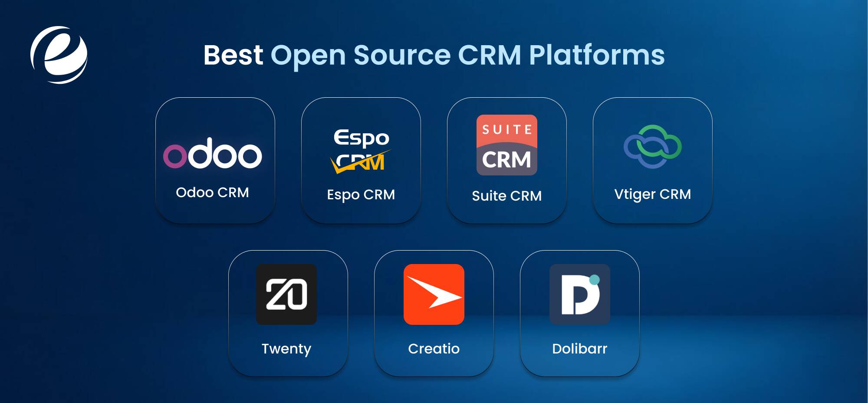This screenshot has width=868, height=403.
Task: Click the Espo CRM logo
Action: point(361,151)
